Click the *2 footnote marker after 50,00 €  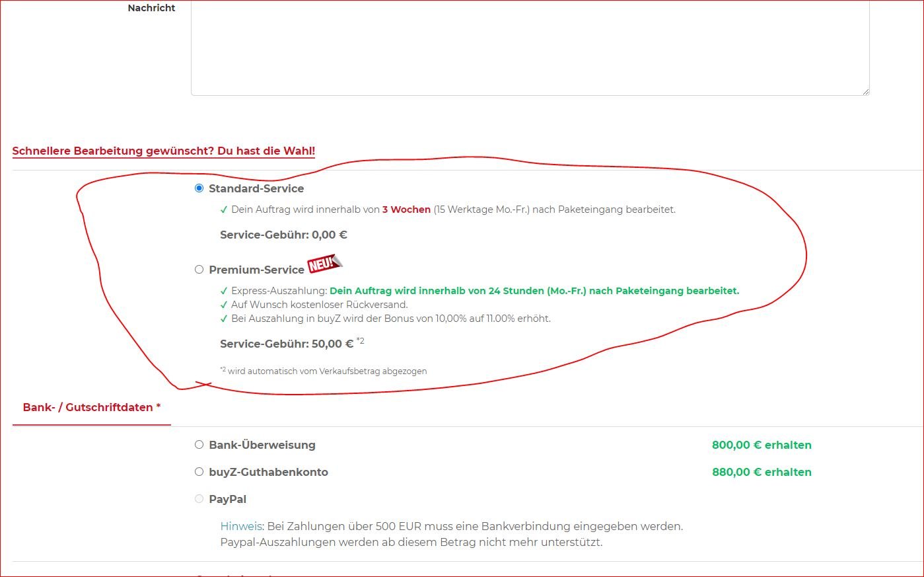coord(361,341)
